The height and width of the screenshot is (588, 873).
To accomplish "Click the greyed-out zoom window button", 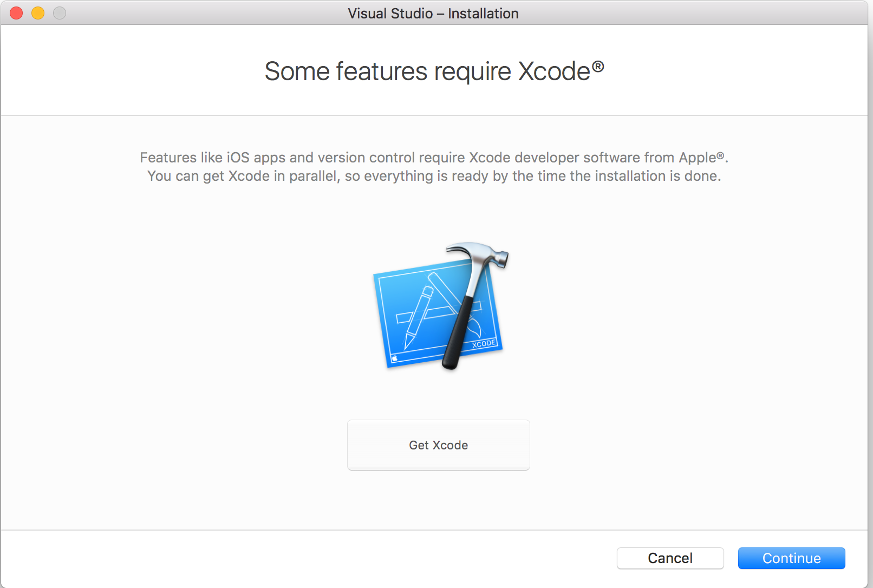I will click(x=60, y=13).
